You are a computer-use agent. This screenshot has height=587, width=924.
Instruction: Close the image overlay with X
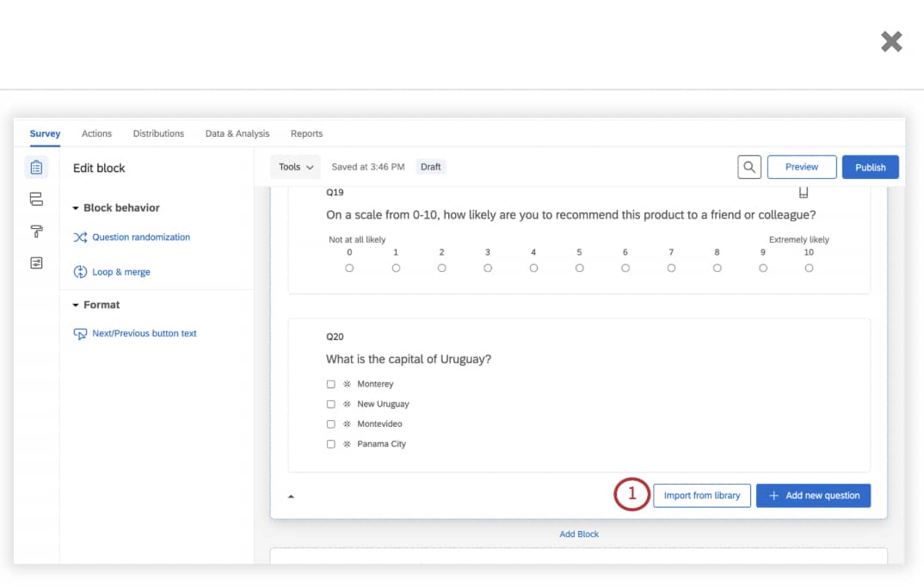891,41
